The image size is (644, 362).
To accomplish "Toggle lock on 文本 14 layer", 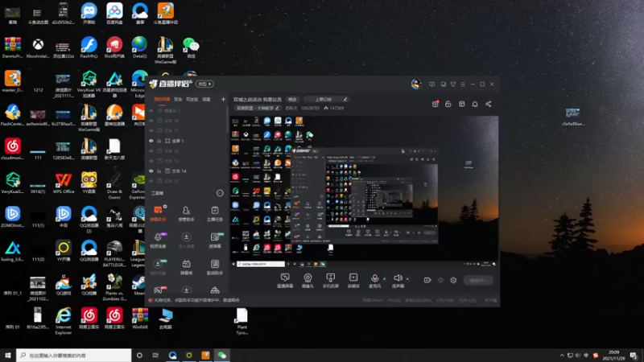I will coord(159,171).
